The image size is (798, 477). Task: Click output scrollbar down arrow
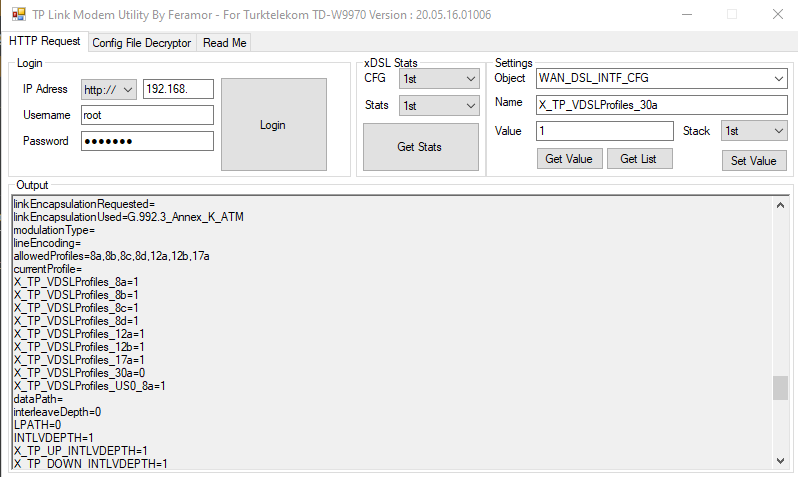[780, 461]
